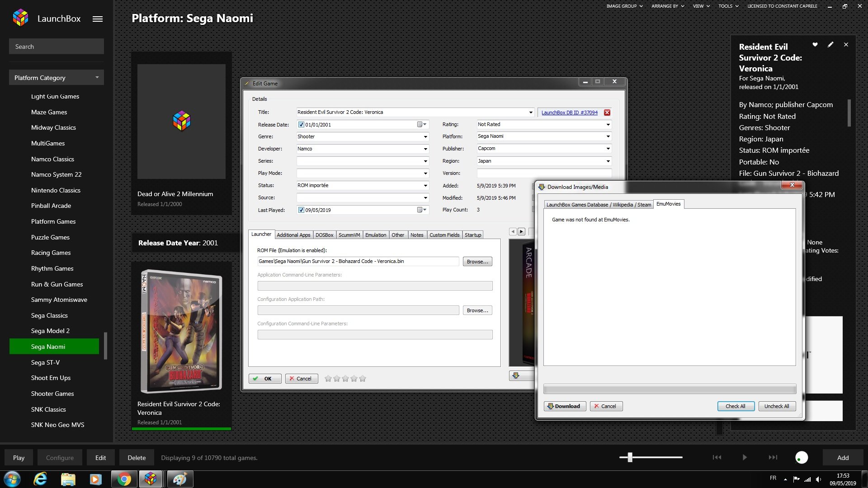The width and height of the screenshot is (868, 488).
Task: Open the Tools menu
Action: pos(728,6)
